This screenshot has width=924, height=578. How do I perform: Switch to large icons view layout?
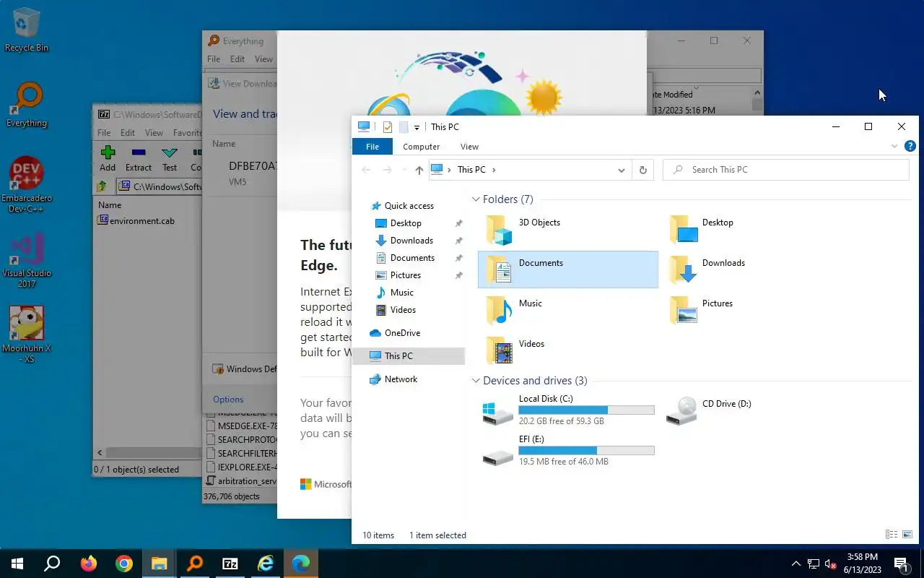click(x=907, y=535)
